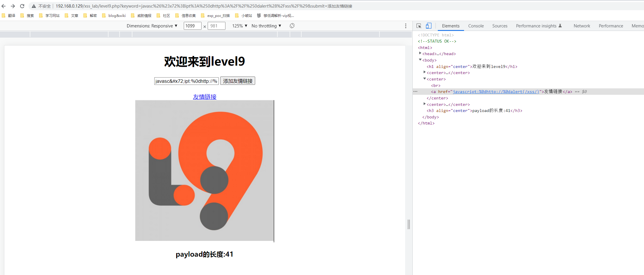Viewport: 644px width, 275px height.
Task: Open the 翻译 bookmark folder
Action: (8, 15)
